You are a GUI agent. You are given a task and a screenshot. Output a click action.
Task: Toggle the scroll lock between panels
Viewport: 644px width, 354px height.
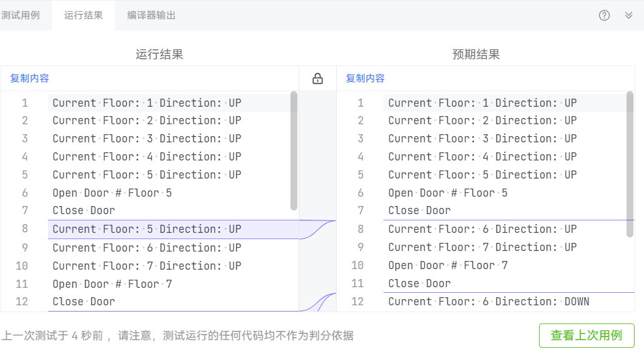click(317, 79)
